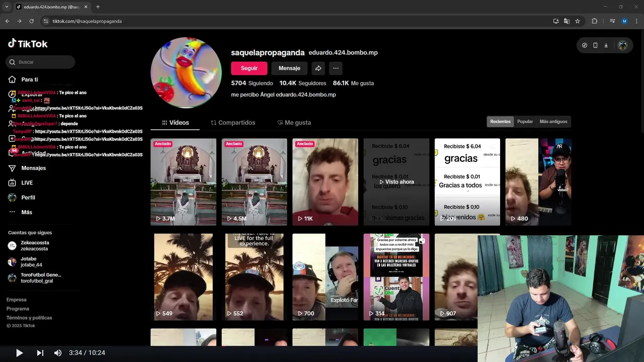This screenshot has width=644, height=362.
Task: Open the Chrome profile M avatar
Action: (x=624, y=21)
